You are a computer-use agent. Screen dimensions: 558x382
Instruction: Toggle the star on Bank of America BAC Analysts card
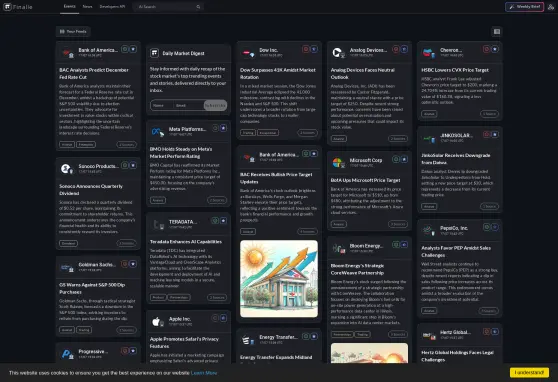(133, 49)
